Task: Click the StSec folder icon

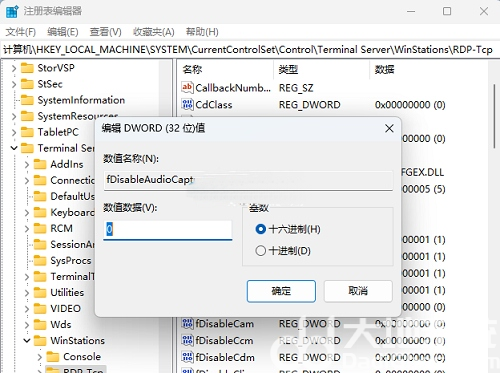Action: click(x=27, y=84)
